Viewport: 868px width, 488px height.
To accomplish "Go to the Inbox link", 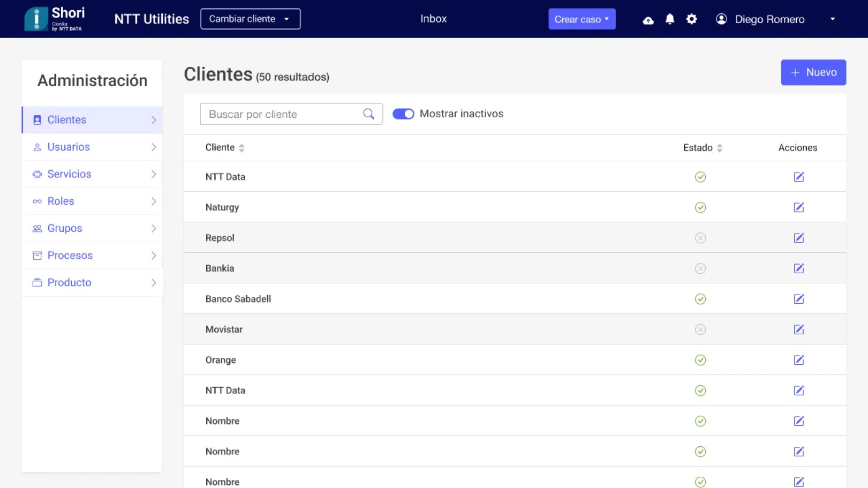I will click(433, 19).
